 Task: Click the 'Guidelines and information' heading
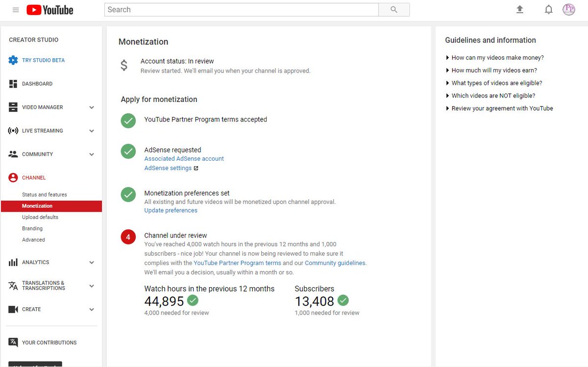[490, 40]
